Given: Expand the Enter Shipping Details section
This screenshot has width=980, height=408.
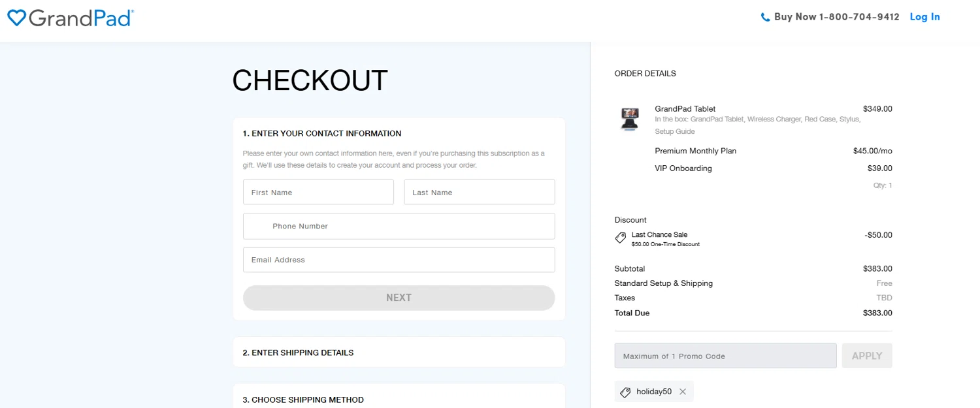Looking at the screenshot, I should 399,353.
